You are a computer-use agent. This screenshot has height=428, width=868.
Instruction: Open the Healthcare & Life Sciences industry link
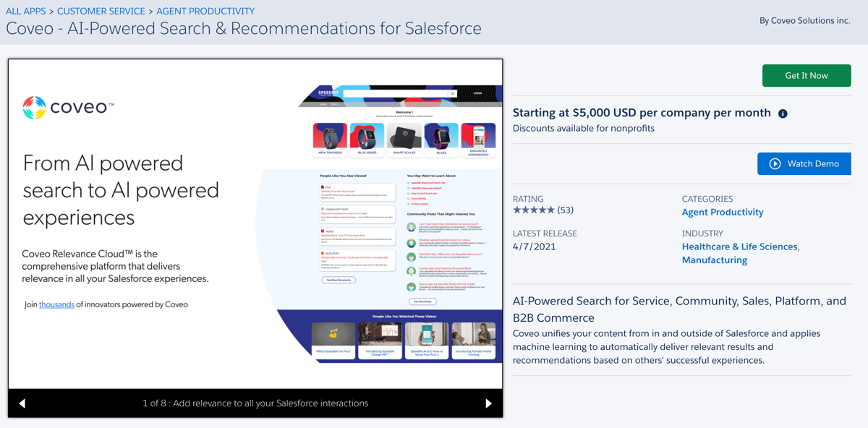coord(739,246)
